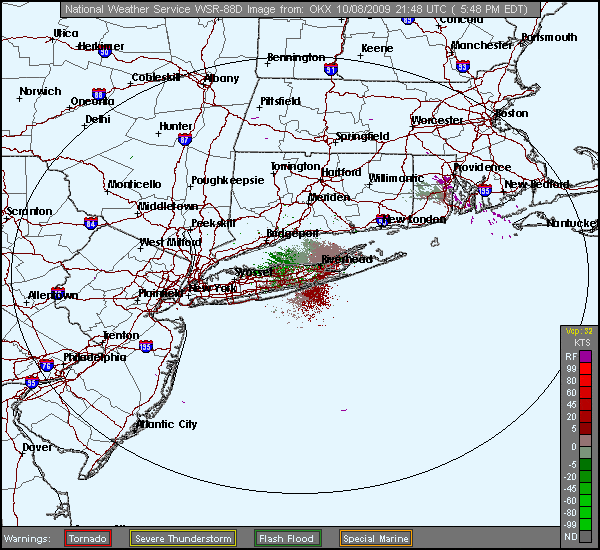
Task: Click the Atlantic City label
Action: click(167, 424)
